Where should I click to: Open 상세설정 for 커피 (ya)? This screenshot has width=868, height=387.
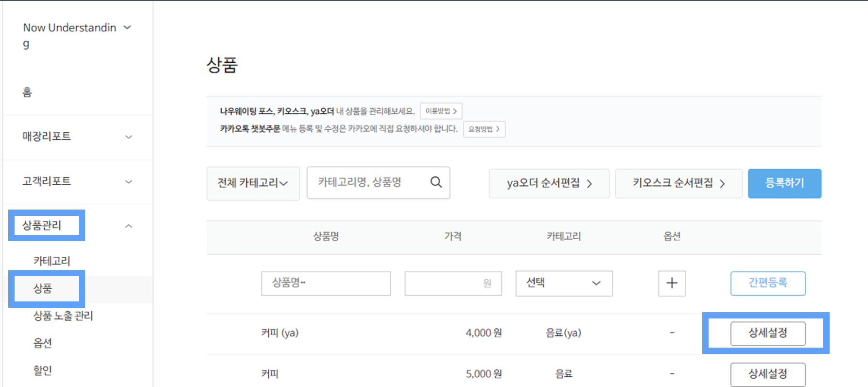click(x=768, y=333)
